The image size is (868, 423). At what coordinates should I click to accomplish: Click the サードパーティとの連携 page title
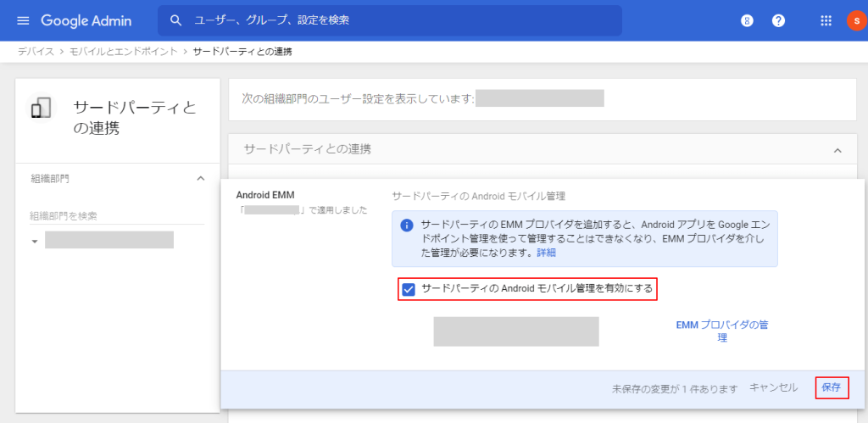point(135,118)
